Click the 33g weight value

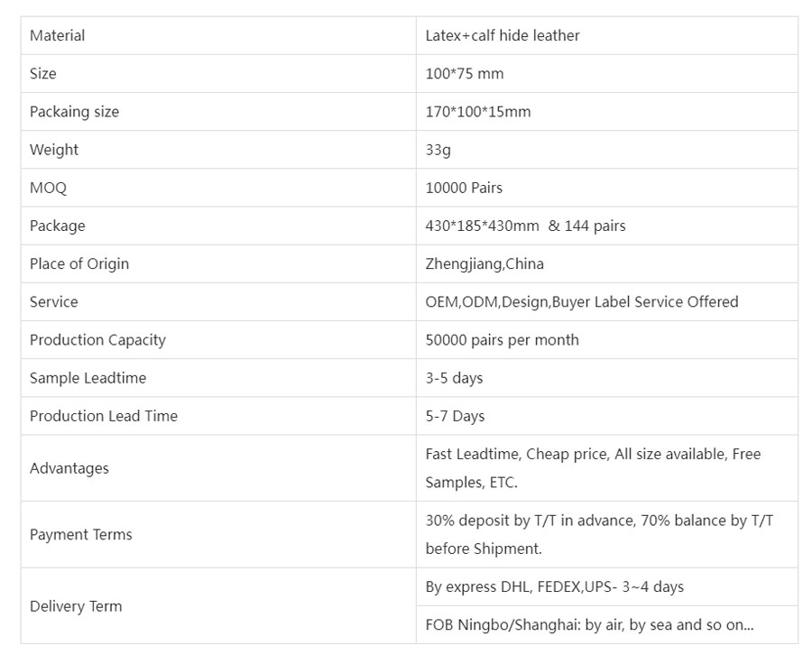(438, 150)
